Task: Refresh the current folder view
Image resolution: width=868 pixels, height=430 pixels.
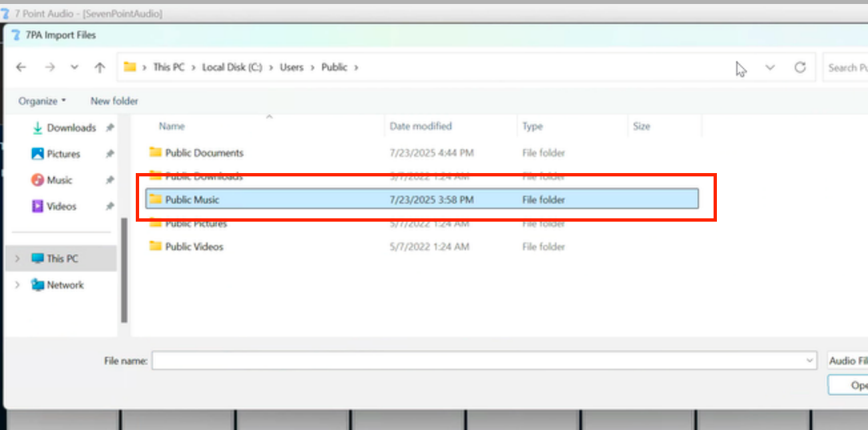Action: click(800, 67)
